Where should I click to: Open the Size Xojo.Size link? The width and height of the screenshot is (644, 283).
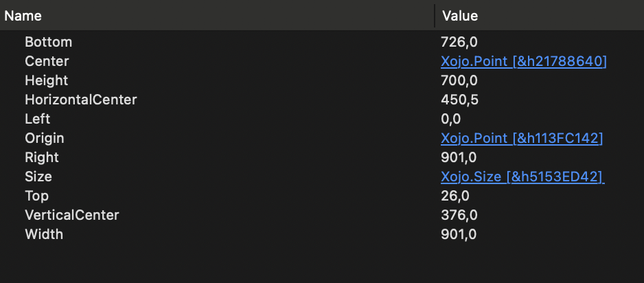[x=522, y=177]
